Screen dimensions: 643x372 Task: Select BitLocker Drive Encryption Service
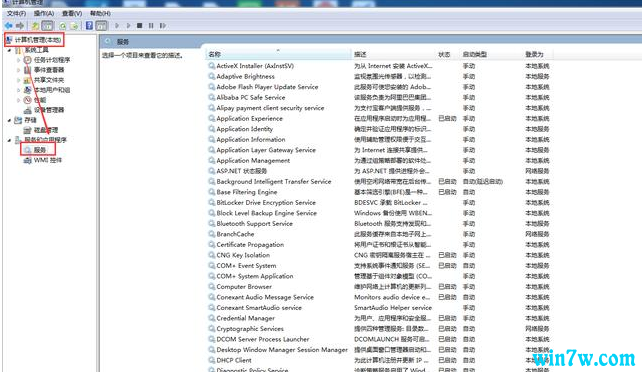tap(266, 203)
